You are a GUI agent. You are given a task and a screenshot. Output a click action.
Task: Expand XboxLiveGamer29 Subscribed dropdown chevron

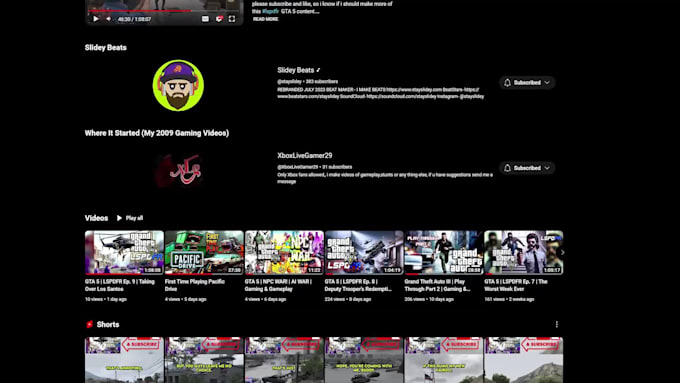547,168
